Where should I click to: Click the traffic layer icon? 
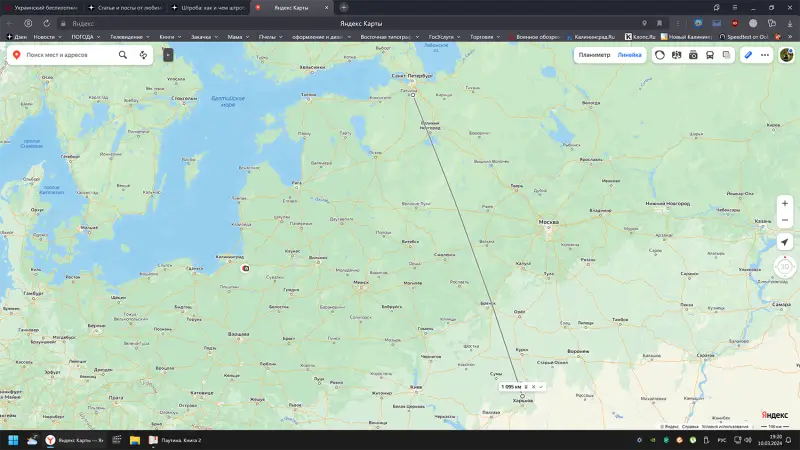[x=659, y=55]
